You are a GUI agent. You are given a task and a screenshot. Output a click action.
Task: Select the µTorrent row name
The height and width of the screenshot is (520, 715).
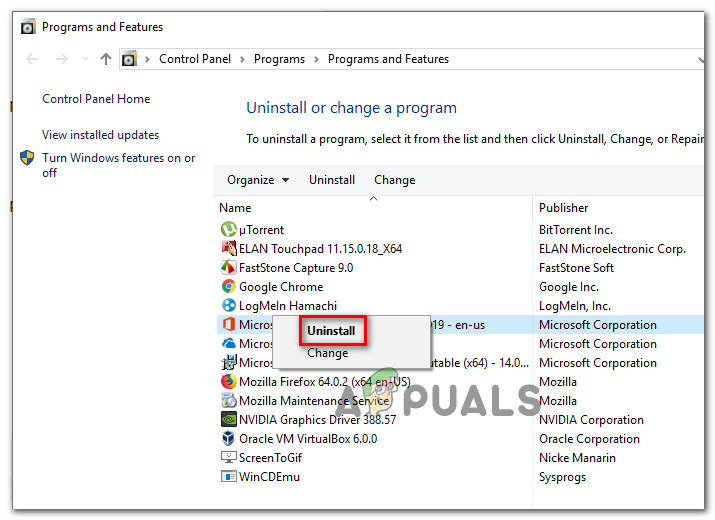click(x=261, y=229)
